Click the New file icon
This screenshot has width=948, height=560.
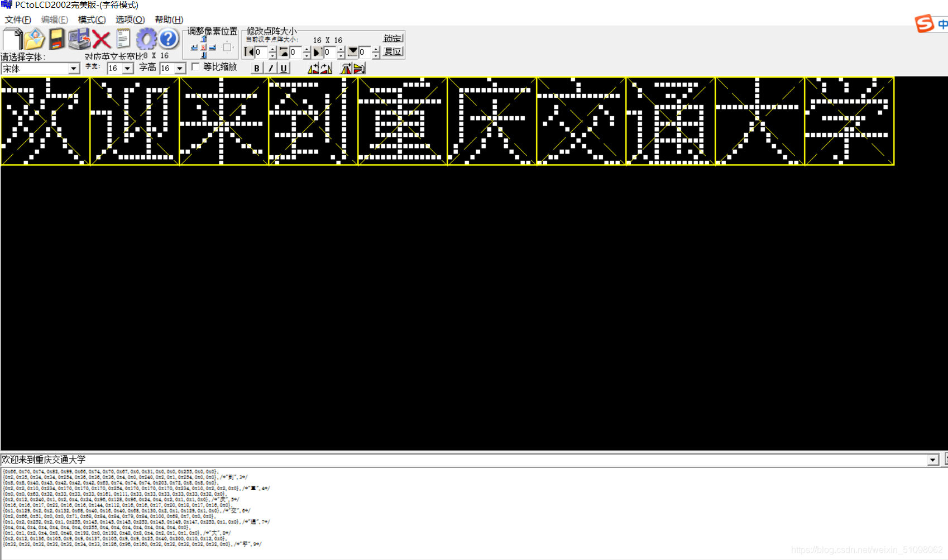[12, 39]
